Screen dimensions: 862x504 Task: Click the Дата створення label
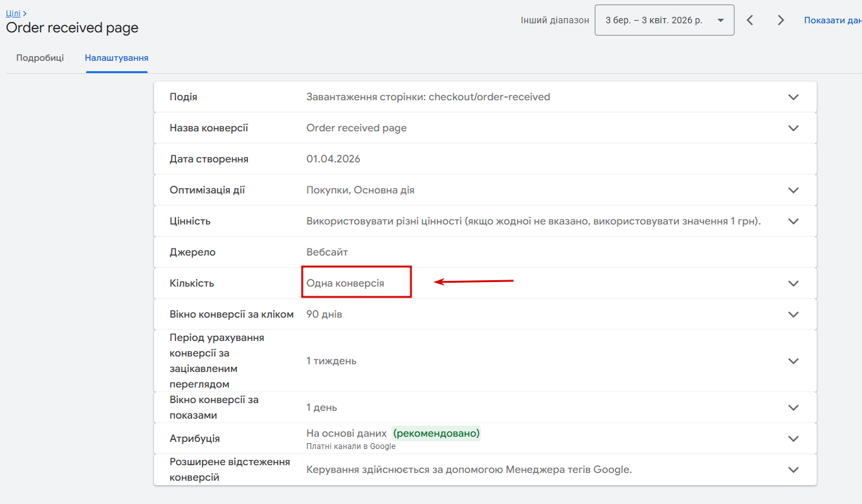pyautogui.click(x=209, y=159)
